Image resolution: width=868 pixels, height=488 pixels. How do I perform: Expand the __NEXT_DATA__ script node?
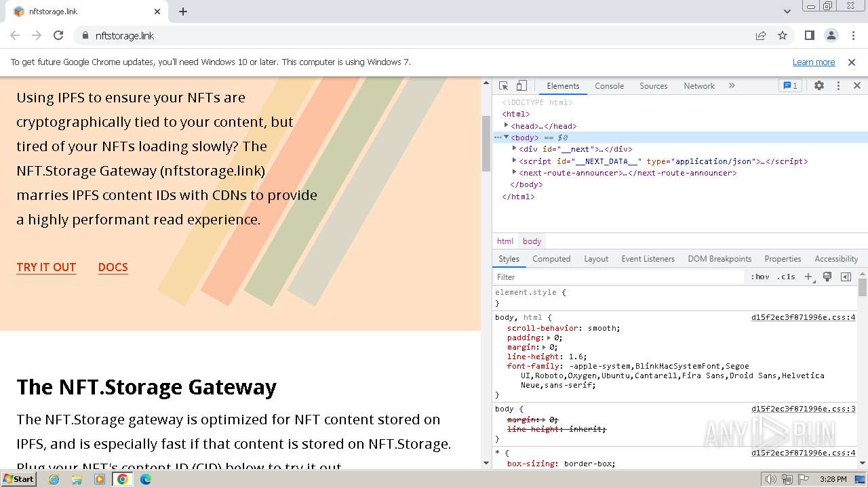(x=514, y=161)
